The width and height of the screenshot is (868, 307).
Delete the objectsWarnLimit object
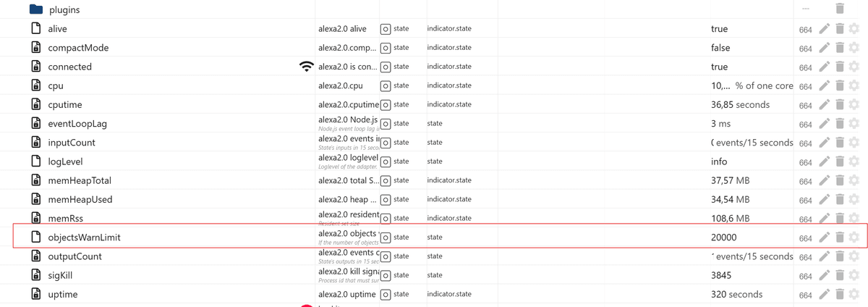pyautogui.click(x=839, y=237)
